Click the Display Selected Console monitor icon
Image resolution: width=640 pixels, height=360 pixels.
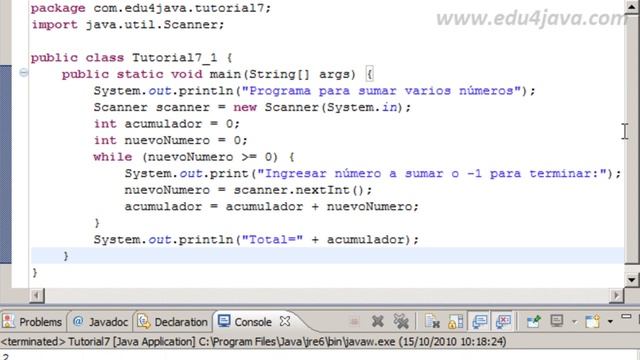point(557,321)
